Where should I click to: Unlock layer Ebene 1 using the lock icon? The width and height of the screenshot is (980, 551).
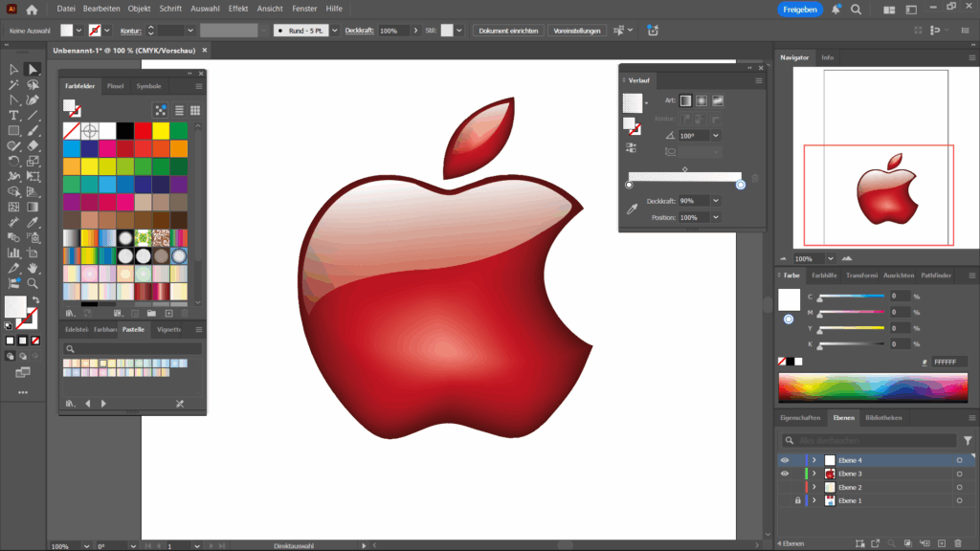coord(797,500)
